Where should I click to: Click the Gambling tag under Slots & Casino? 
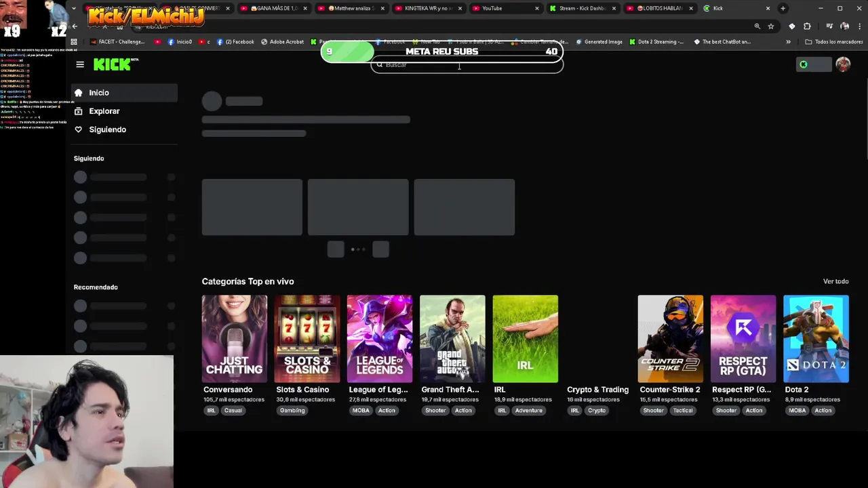(x=292, y=411)
